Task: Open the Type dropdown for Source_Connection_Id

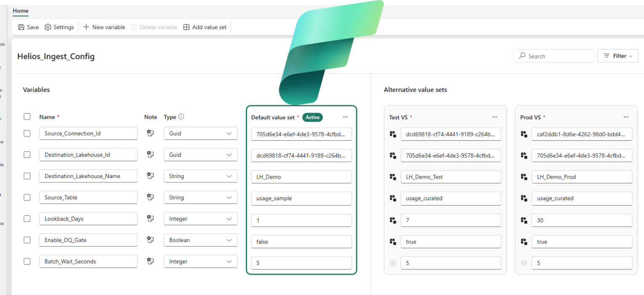Action: click(x=200, y=133)
